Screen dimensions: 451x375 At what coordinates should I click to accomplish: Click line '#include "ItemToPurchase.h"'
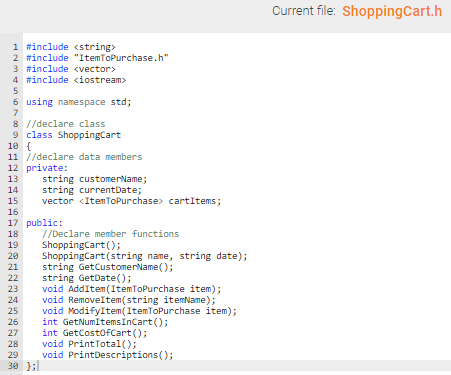pyautogui.click(x=97, y=58)
